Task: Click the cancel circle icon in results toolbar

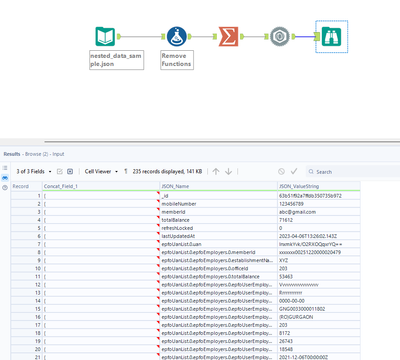Action: point(282,171)
